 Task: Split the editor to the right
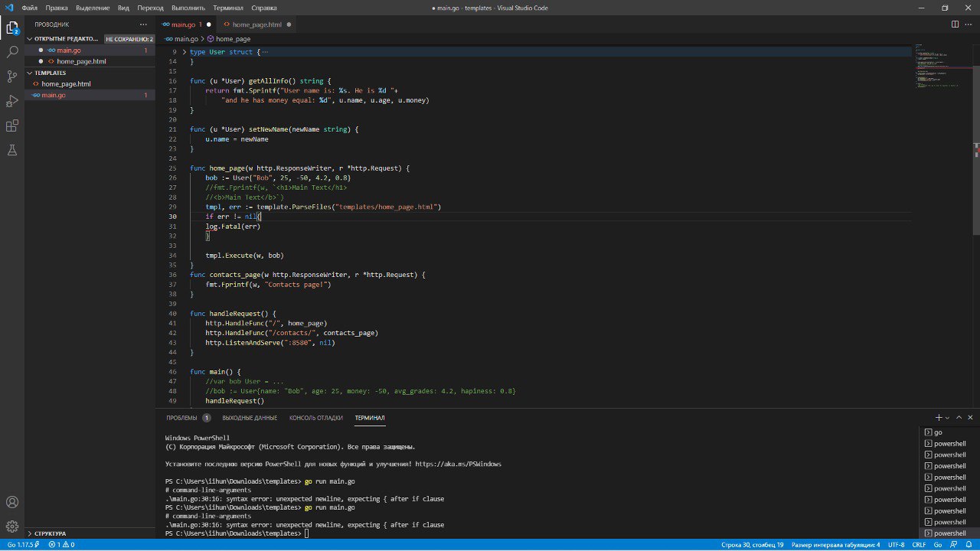pos(955,24)
